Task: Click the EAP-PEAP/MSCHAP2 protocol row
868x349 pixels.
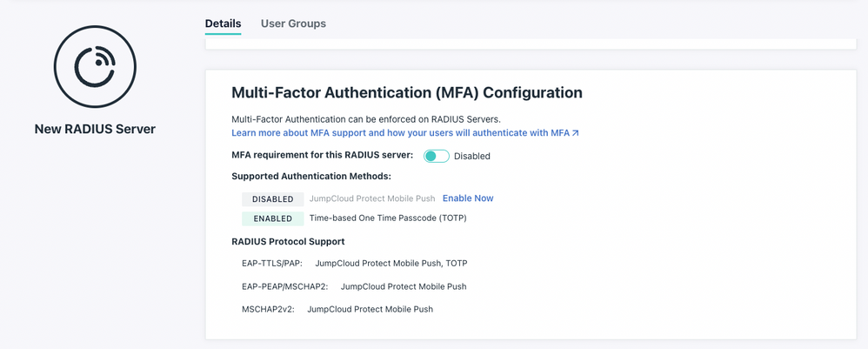Action: 354,286
